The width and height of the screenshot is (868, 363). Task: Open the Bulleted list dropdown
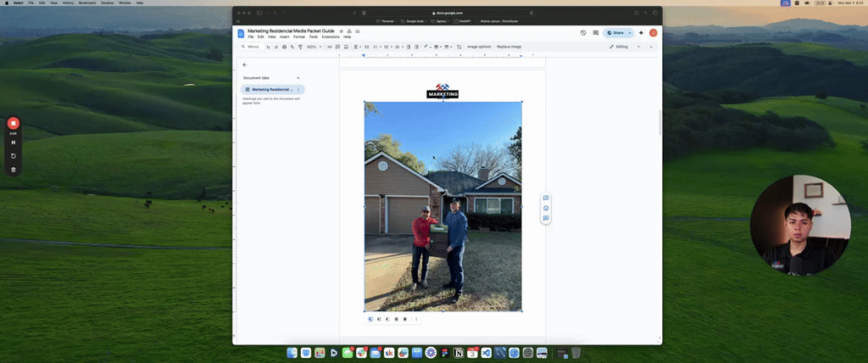(387, 47)
